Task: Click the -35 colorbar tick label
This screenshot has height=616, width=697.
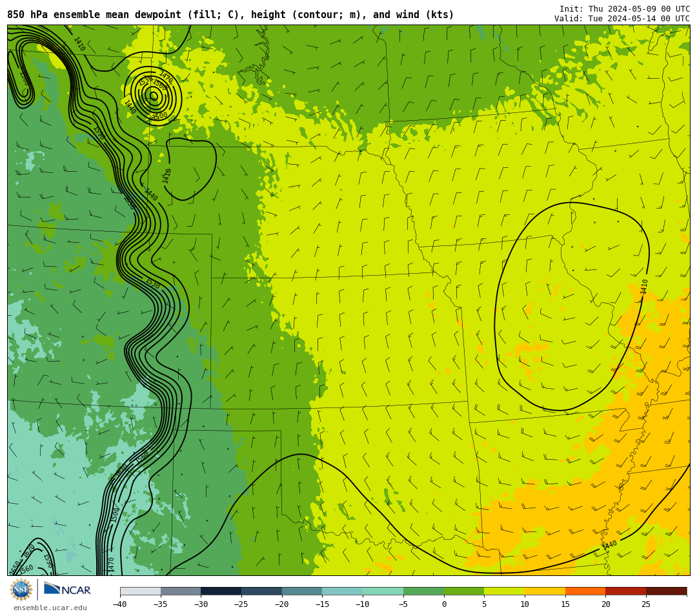Action: [160, 604]
